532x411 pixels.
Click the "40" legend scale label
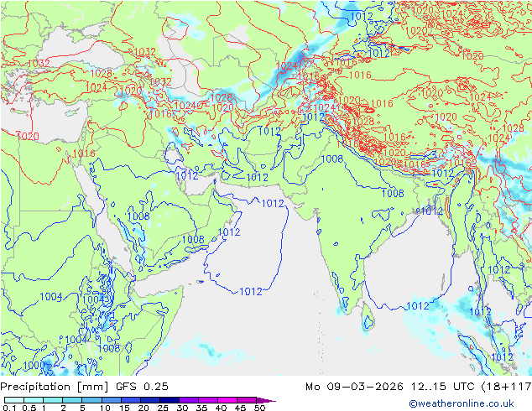221,408
